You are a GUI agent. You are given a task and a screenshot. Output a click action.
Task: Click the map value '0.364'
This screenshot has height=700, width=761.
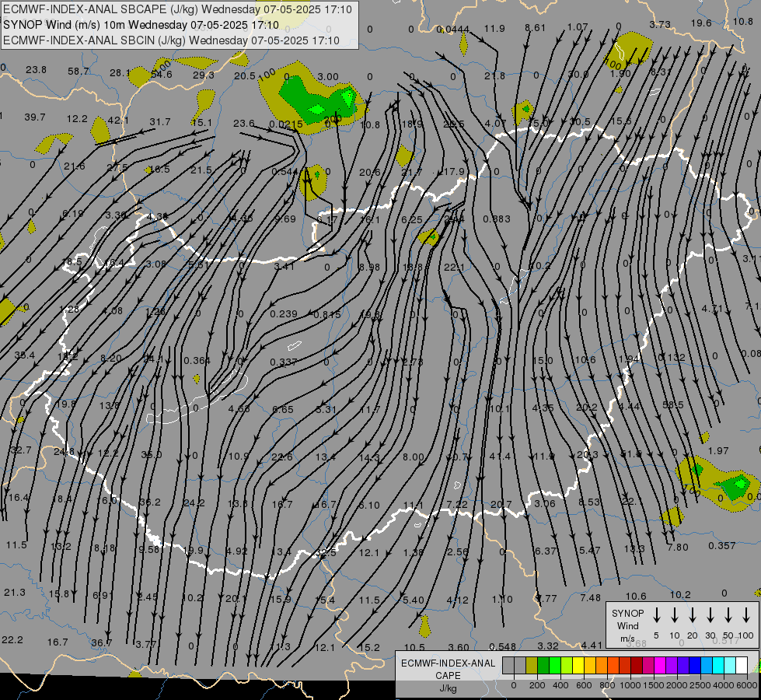(x=197, y=360)
